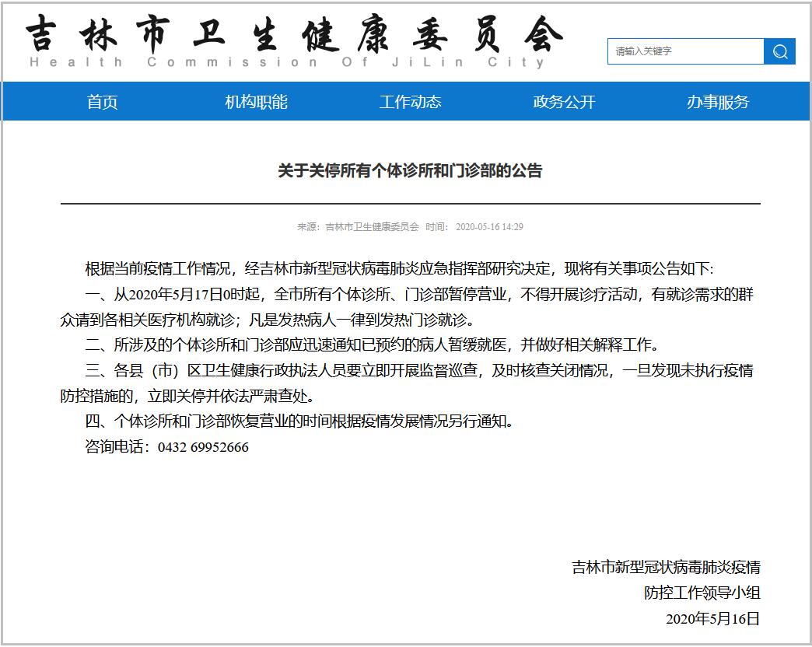Click the search magnifying glass icon
The image size is (812, 647).
(x=779, y=51)
